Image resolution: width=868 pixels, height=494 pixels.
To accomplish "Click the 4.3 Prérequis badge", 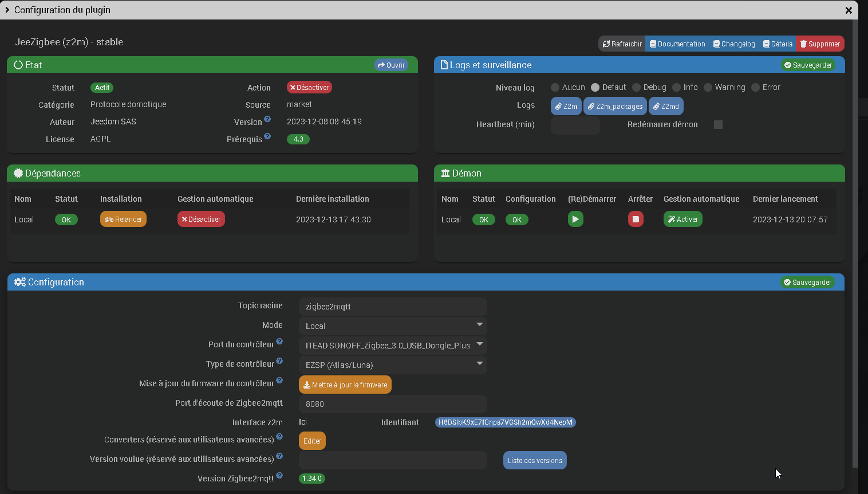I will [x=298, y=139].
